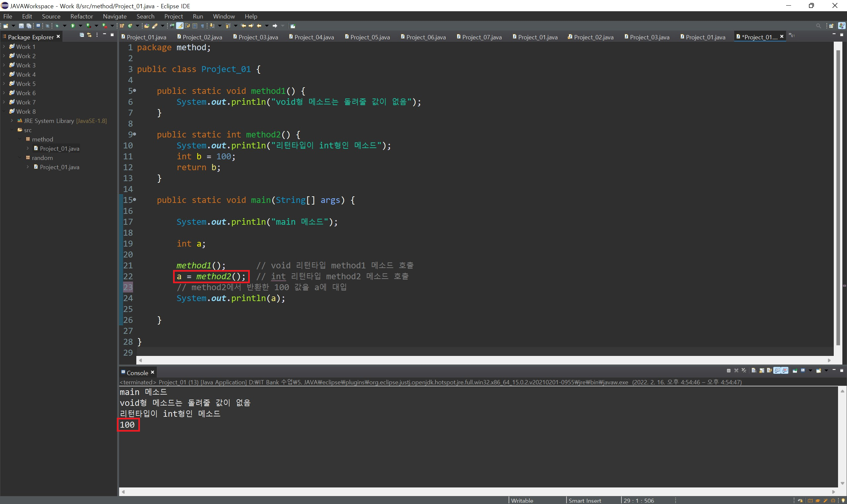Expand JRE System Library node
The height and width of the screenshot is (504, 847).
[x=12, y=121]
